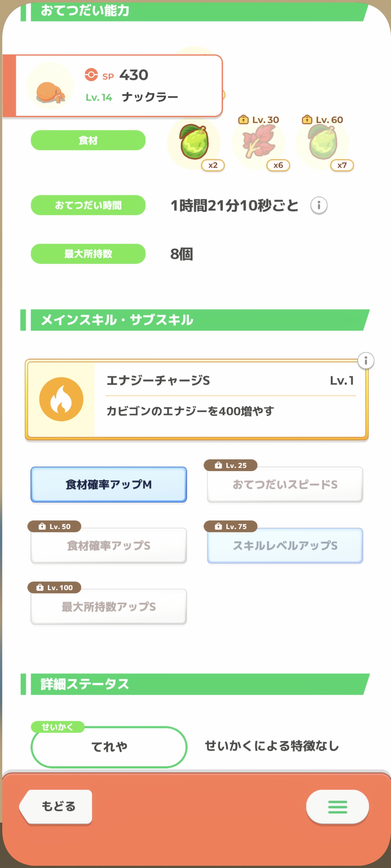Open main skill info icon
This screenshot has width=391, height=868.
365,361
